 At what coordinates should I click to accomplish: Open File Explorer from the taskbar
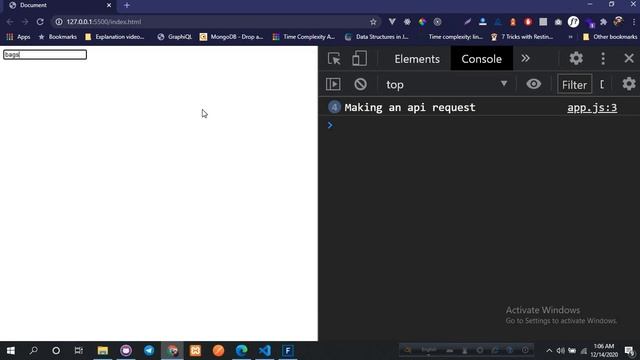(x=102, y=351)
